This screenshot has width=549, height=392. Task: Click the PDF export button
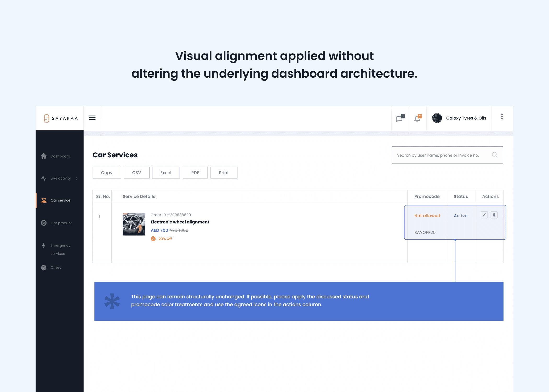coord(195,173)
